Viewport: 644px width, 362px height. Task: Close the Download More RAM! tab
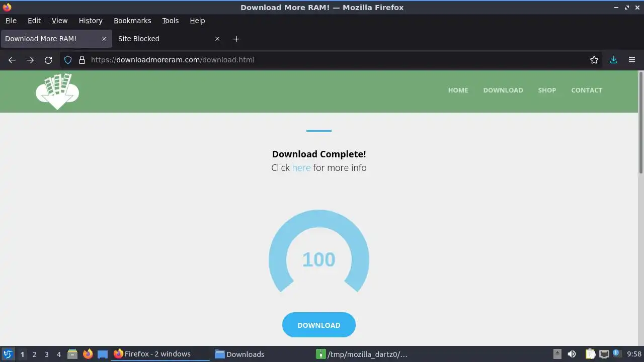(104, 39)
